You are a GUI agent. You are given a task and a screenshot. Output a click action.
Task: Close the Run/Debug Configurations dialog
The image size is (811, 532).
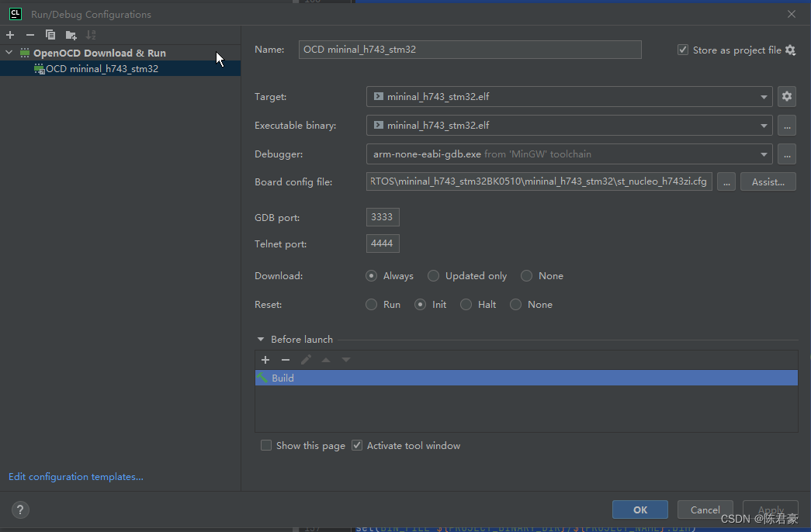click(792, 14)
